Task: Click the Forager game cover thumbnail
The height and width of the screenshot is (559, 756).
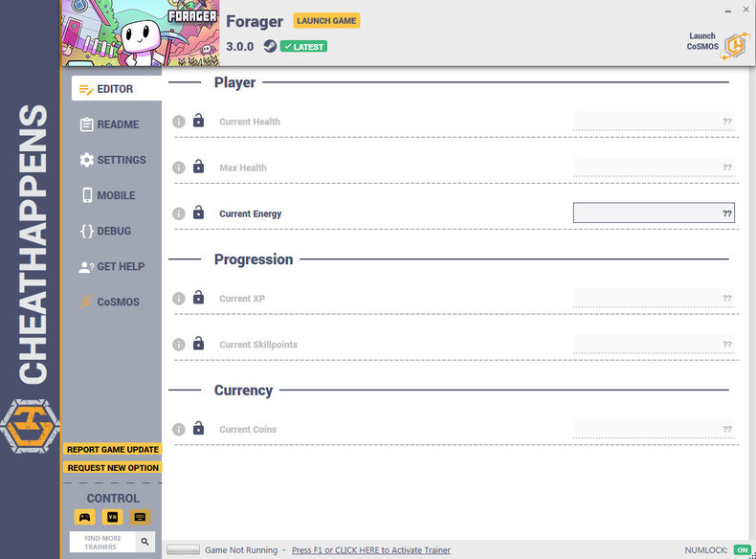Action: 141,33
